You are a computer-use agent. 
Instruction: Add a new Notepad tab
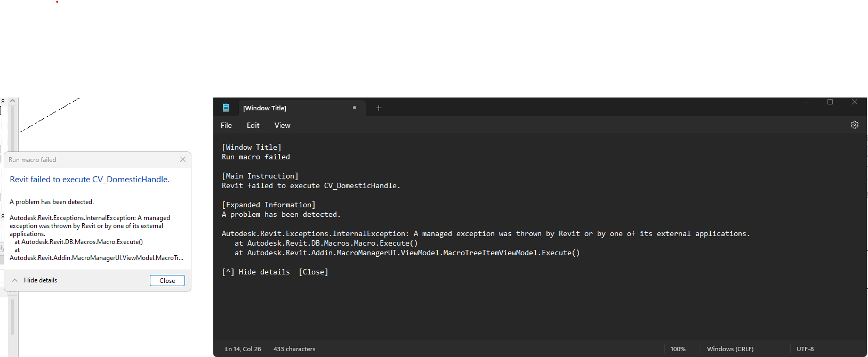tap(379, 108)
